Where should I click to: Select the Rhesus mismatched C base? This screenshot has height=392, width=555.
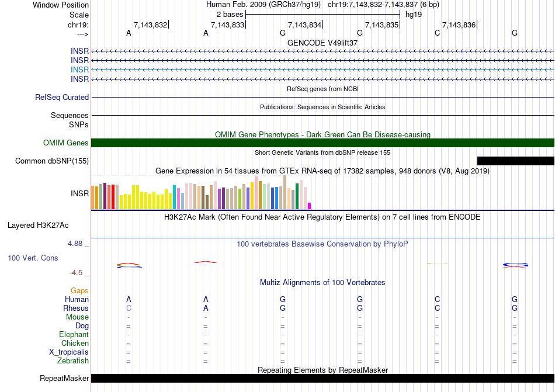coord(129,308)
